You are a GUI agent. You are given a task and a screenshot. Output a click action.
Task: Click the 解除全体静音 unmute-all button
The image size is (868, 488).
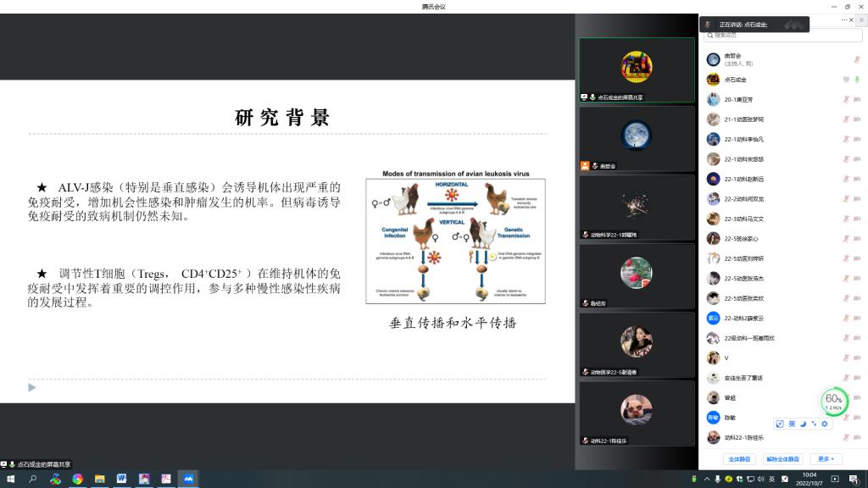coord(782,458)
